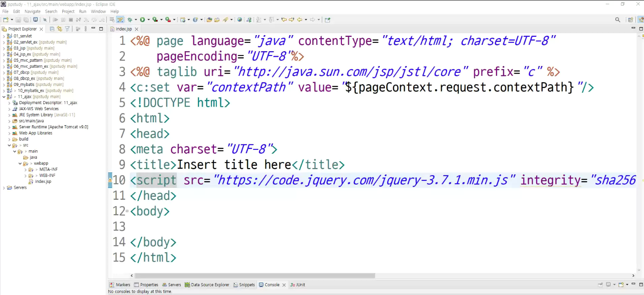Expand the 05_mvc_pattern project

click(4, 60)
